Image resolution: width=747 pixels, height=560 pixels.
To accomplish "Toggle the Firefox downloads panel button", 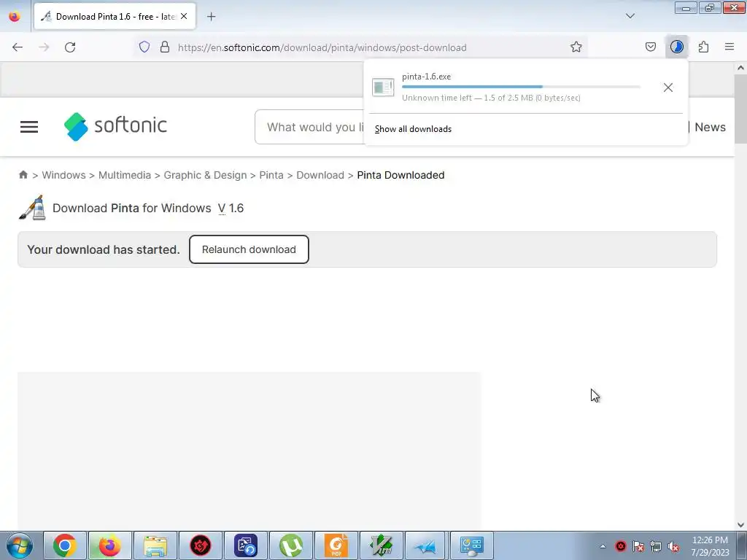I will click(x=676, y=47).
